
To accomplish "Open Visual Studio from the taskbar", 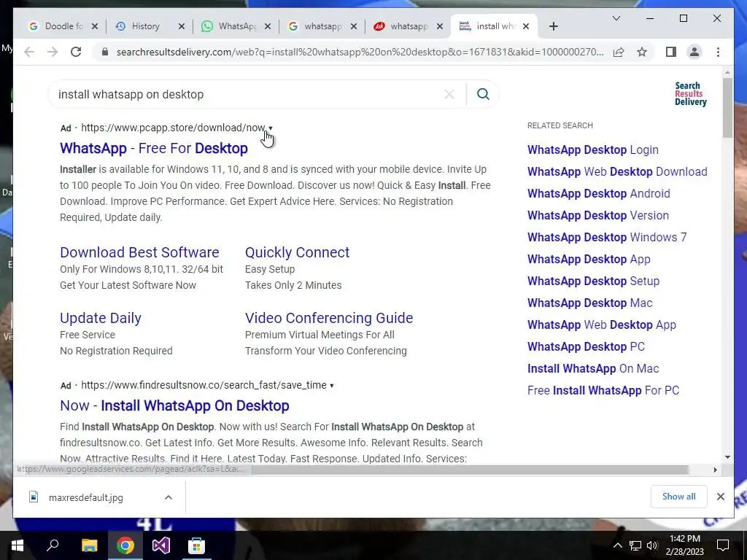I will tap(161, 545).
